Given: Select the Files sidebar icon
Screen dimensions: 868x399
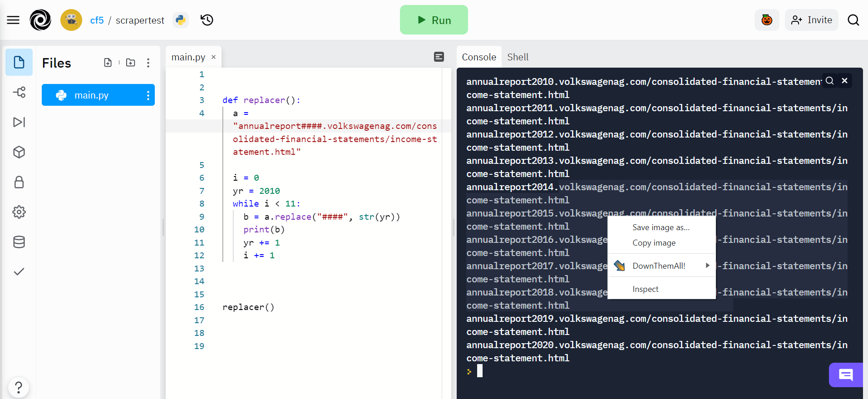Looking at the screenshot, I should pyautogui.click(x=19, y=62).
